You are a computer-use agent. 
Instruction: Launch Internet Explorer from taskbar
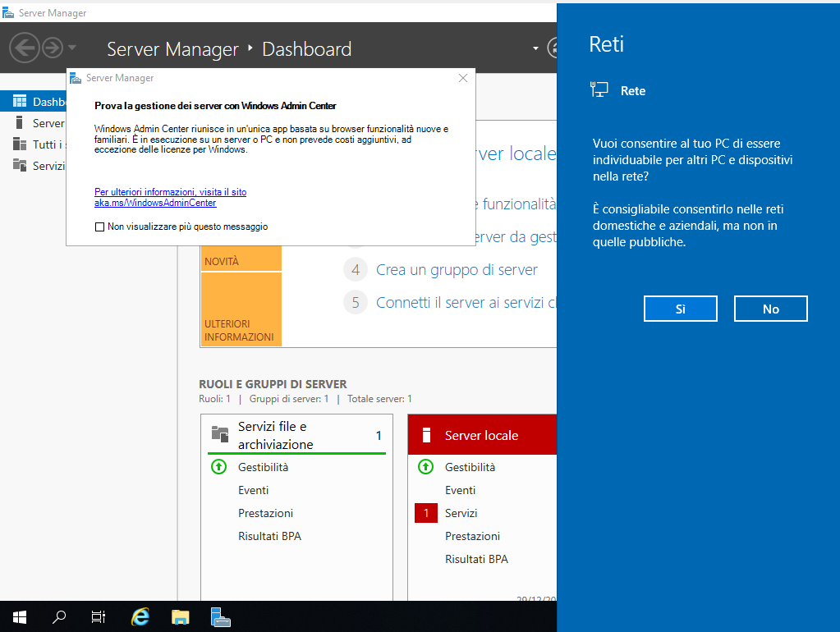pos(140,617)
